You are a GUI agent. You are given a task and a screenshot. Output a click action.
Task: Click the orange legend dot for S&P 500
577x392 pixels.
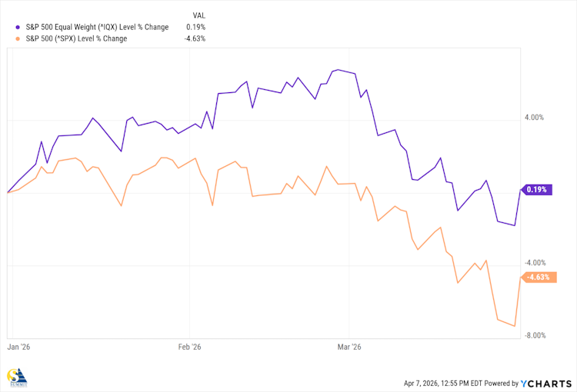(x=18, y=38)
